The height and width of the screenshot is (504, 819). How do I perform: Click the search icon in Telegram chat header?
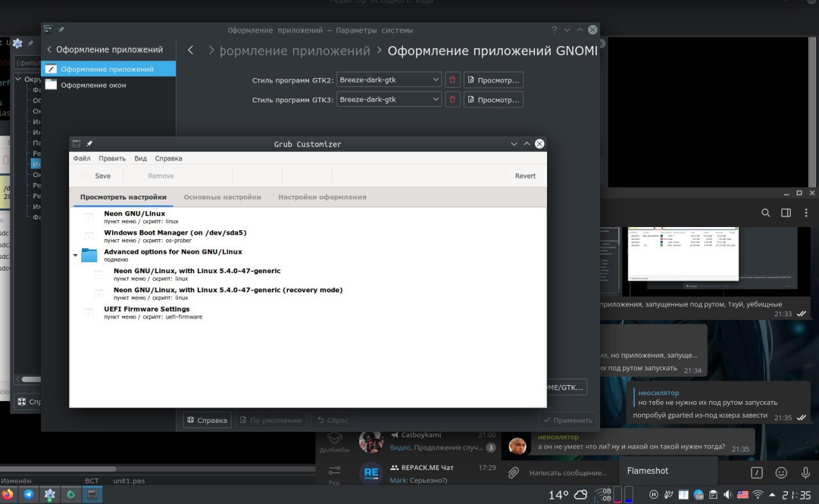pos(765,213)
